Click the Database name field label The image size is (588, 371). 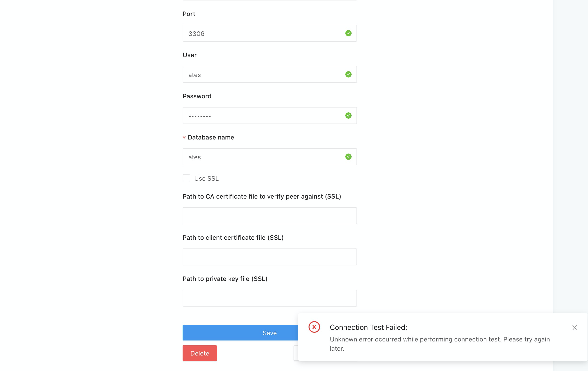coord(211,137)
